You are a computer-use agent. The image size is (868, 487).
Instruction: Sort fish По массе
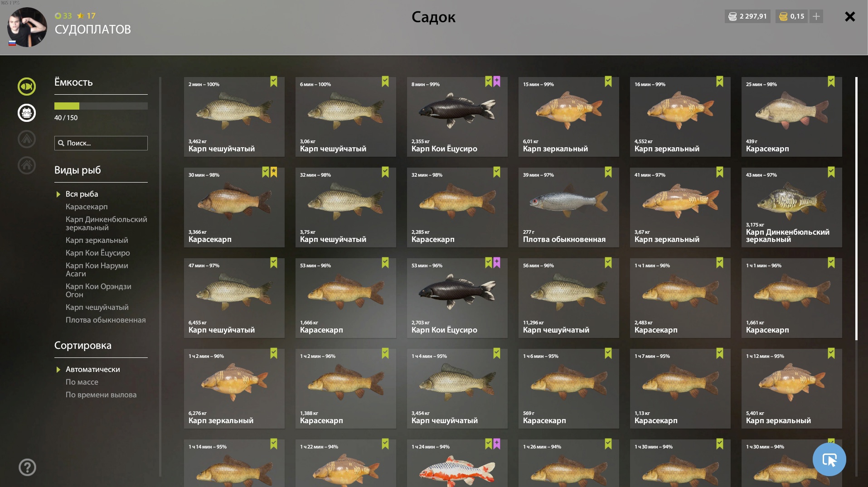pos(82,382)
